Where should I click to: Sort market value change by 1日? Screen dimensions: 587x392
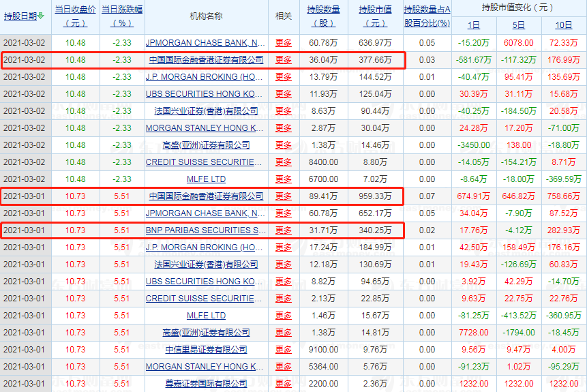pyautogui.click(x=474, y=25)
